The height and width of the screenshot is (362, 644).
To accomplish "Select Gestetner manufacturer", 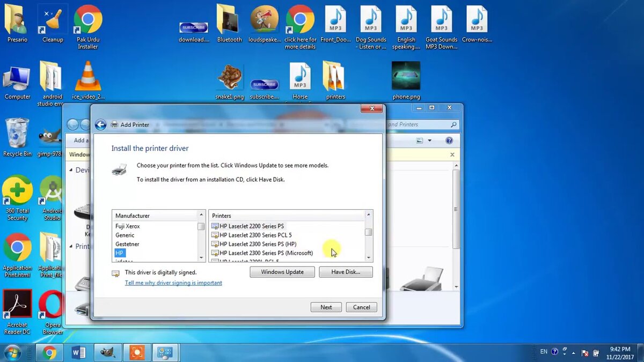I will coord(127,244).
